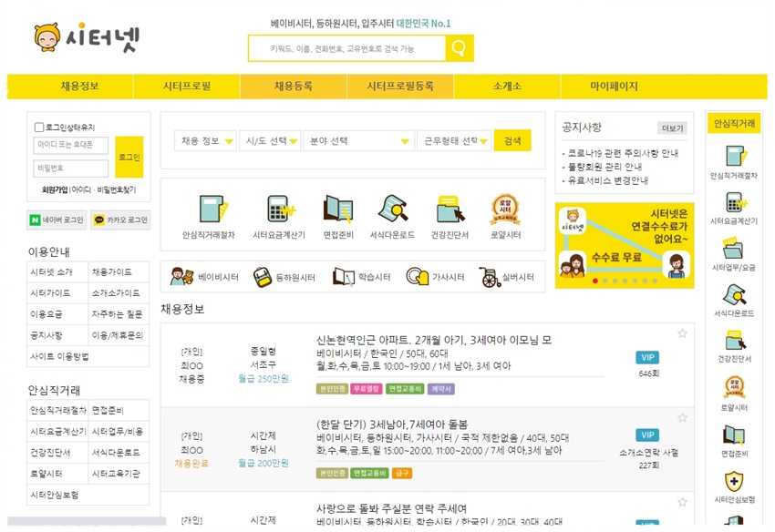Image resolution: width=775 pixels, height=532 pixels.
Task: Open the 마이페이지 nav tab
Action: pos(614,86)
